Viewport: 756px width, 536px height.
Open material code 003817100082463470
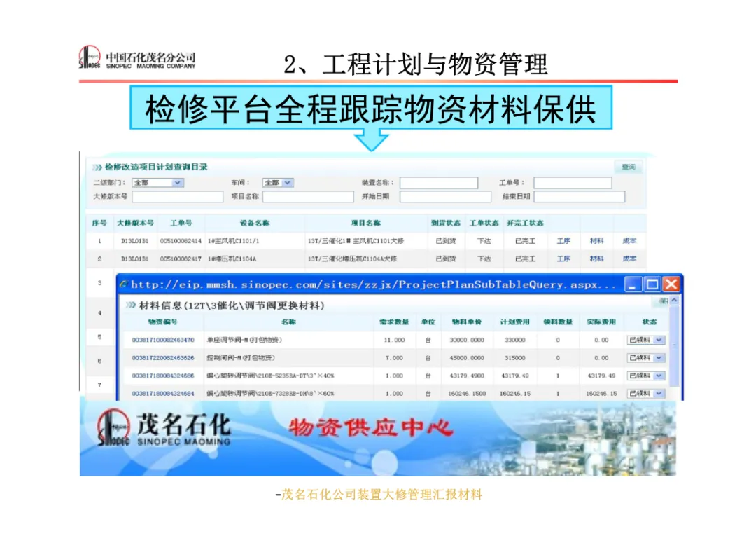coord(163,340)
